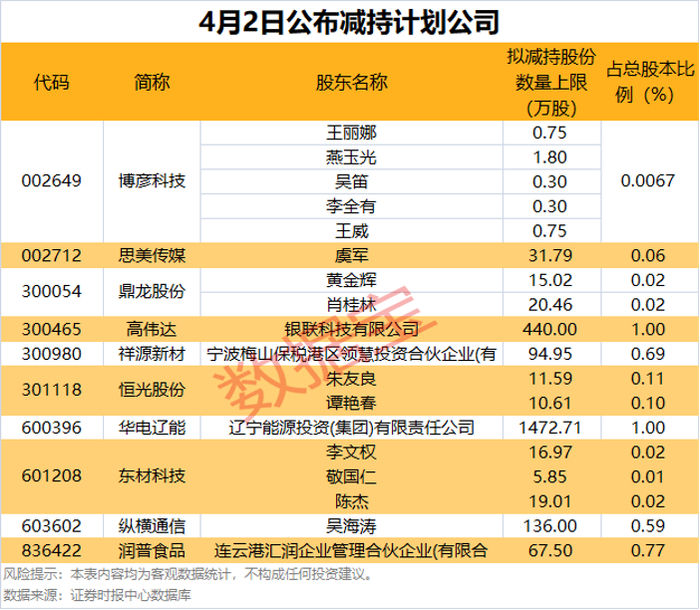Select the 0.0067 ratio cell
This screenshot has height=610, width=700.
click(648, 181)
